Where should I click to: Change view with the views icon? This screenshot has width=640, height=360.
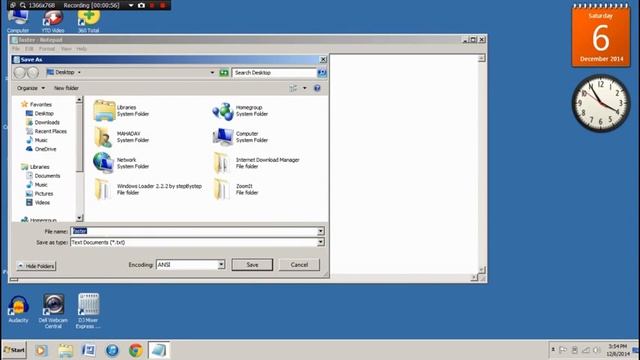tap(293, 88)
